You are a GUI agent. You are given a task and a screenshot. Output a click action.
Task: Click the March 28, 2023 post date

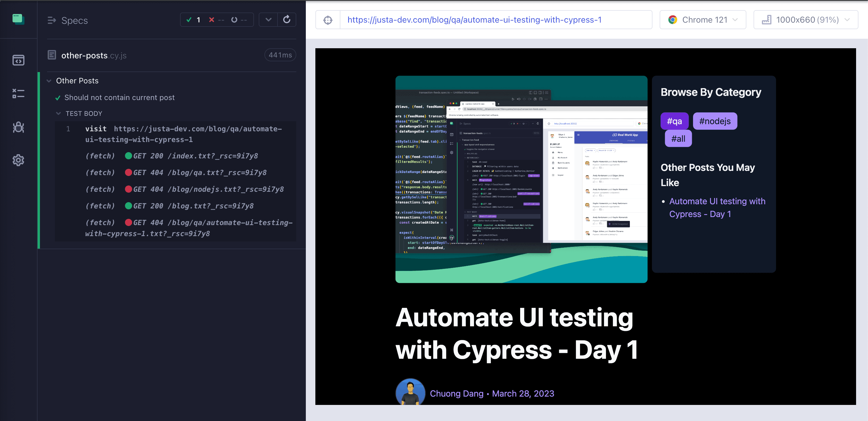coord(523,393)
